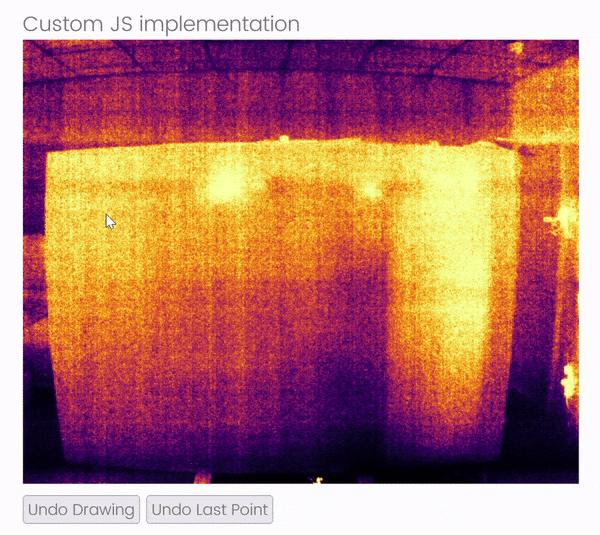The width and height of the screenshot is (600, 535).
Task: Click the Undo Last Point button
Action: pyautogui.click(x=210, y=509)
